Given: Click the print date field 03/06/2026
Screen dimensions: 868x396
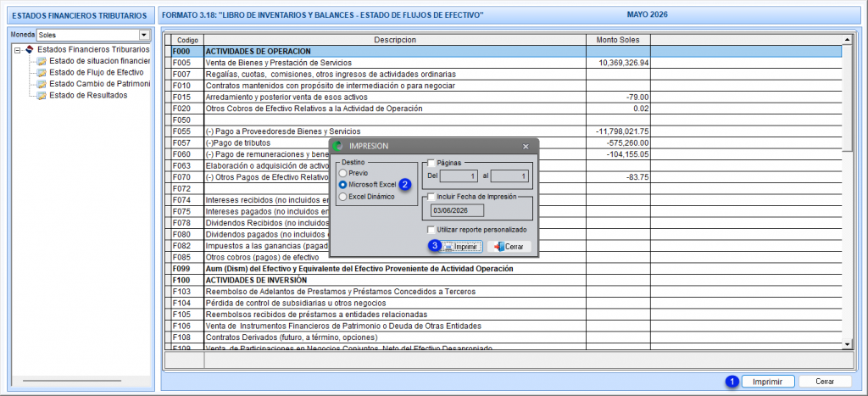Looking at the screenshot, I should (x=458, y=210).
